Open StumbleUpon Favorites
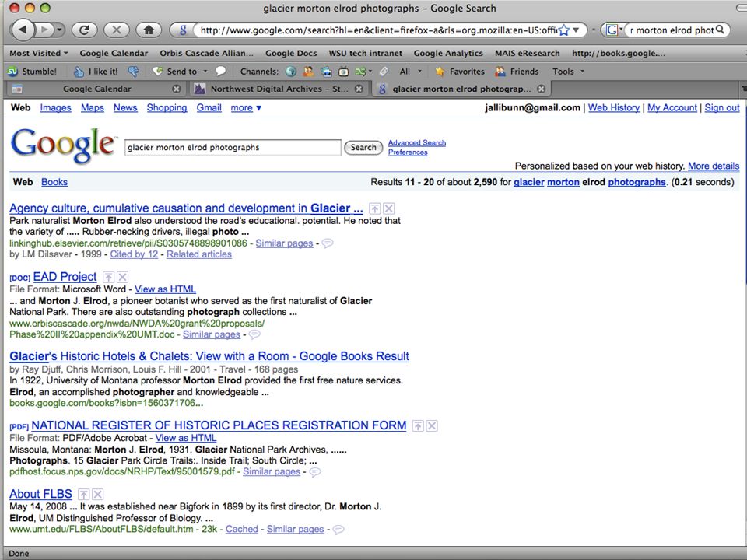The width and height of the screenshot is (747, 560). pyautogui.click(x=460, y=72)
